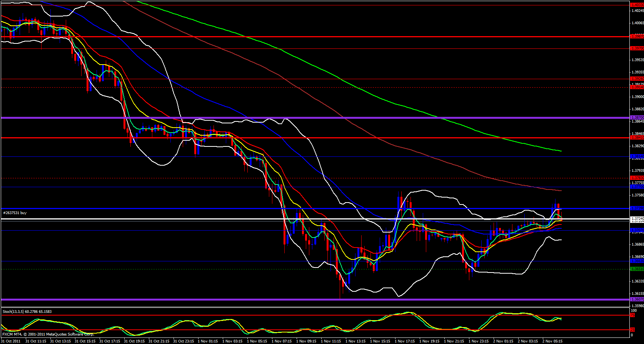Click the "100" Stochastic scale label

634,310
